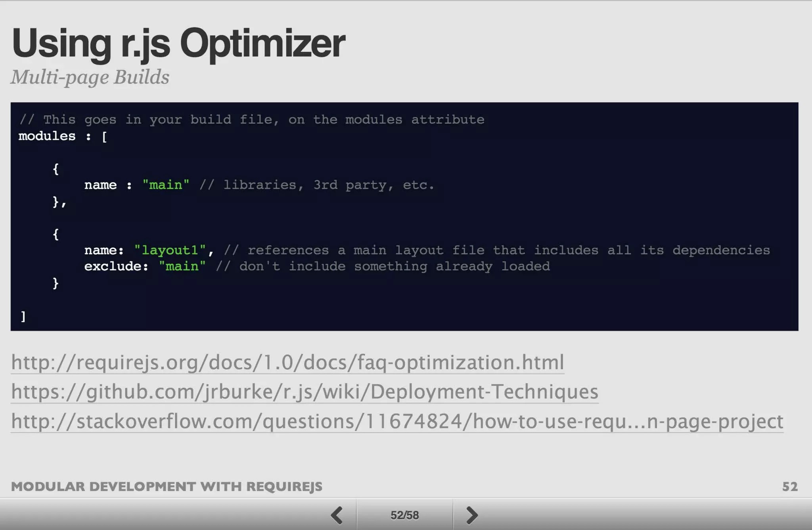The width and height of the screenshot is (812, 530).
Task: Open the requirejs.org faq-optimization link
Action: (x=287, y=362)
